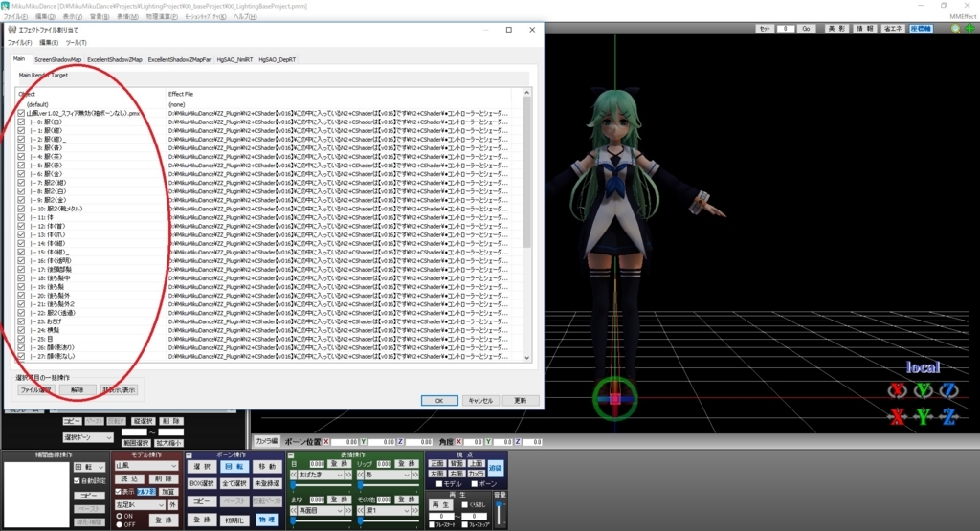This screenshot has width=980, height=531.
Task: Toggle 表示 checkbox in model panel
Action: (118, 492)
